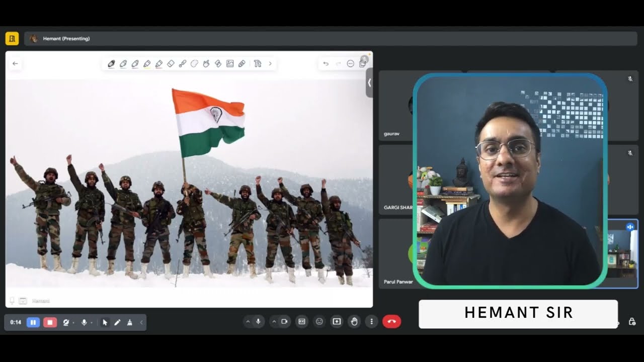This screenshot has width=644, height=362.
Task: Click the yellow meeting icon at top left
Action: point(12,38)
